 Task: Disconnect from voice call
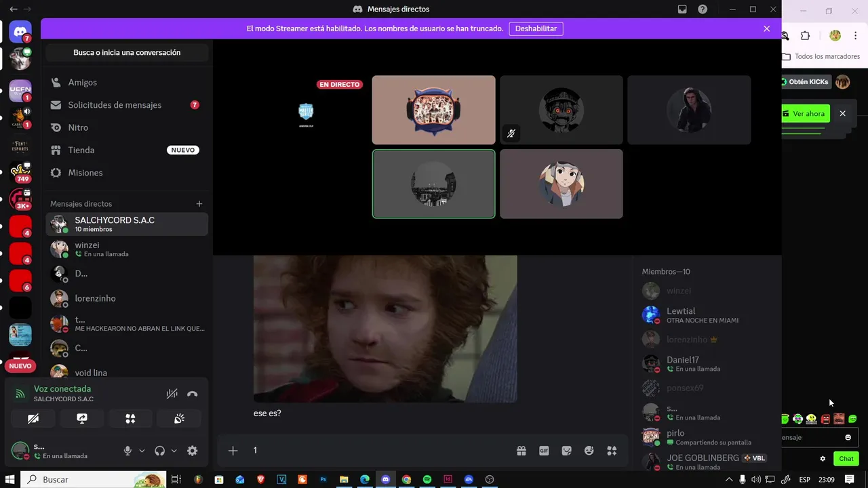193,394
